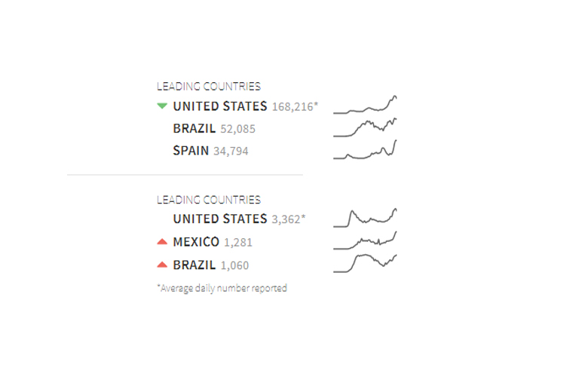Open the United States 3,362 sparkline chart
Image resolution: width=588 pixels, height=392 pixels.
click(365, 218)
